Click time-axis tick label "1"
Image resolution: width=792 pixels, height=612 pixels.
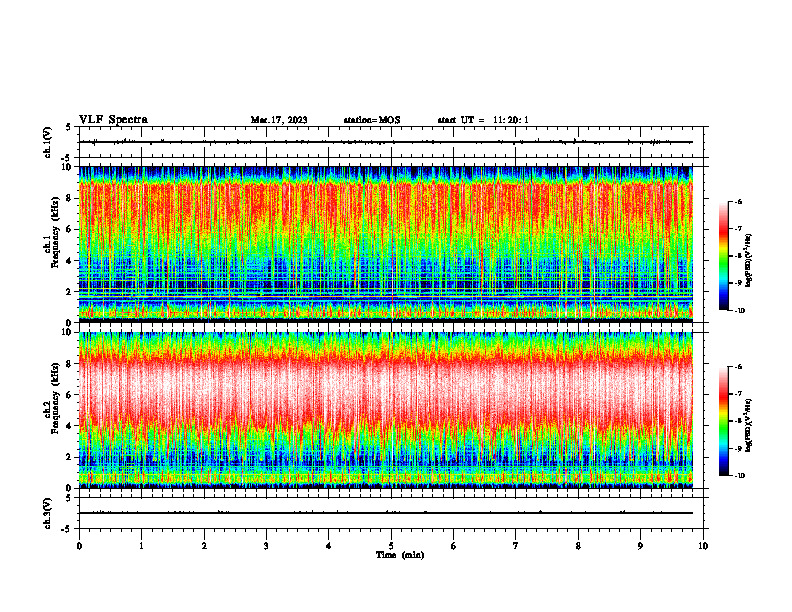coord(141,546)
